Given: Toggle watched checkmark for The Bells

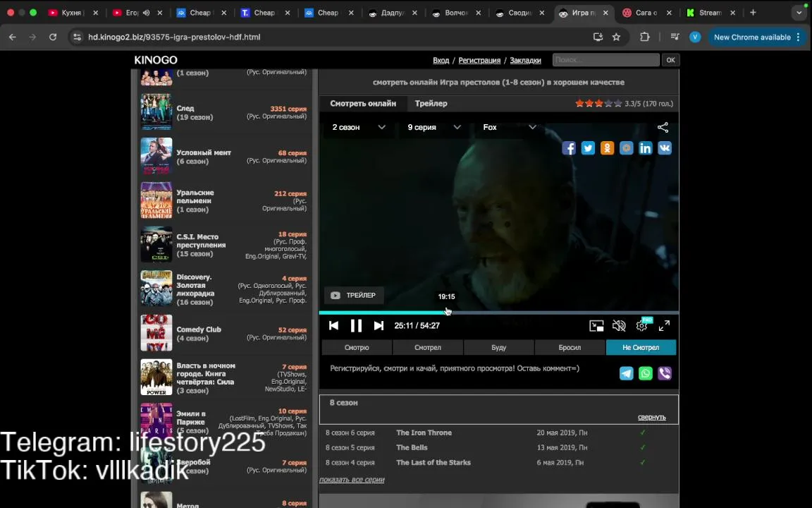Looking at the screenshot, I should 643,447.
